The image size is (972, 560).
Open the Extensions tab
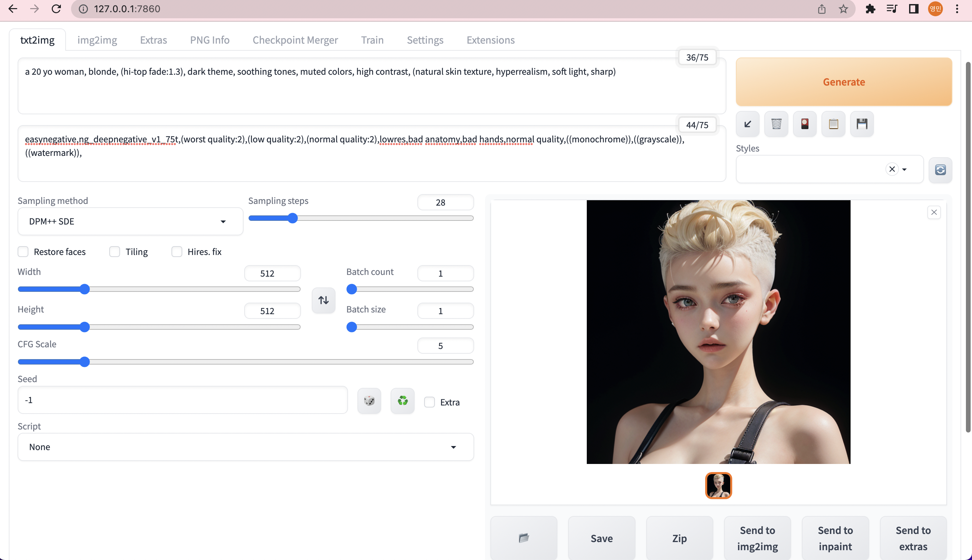[x=490, y=40]
